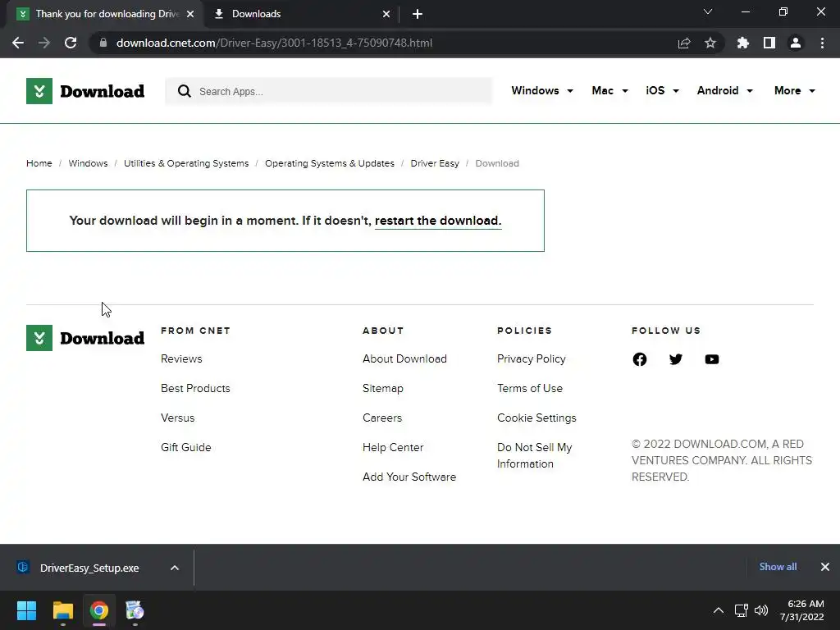
Task: Open the Gift Guide link
Action: tap(185, 447)
